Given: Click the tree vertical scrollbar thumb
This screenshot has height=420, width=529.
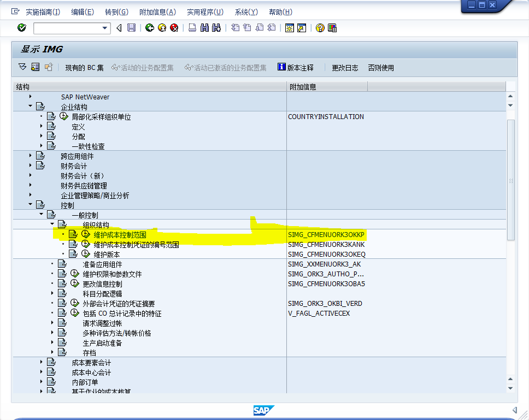Looking at the screenshot, I should click(x=511, y=180).
